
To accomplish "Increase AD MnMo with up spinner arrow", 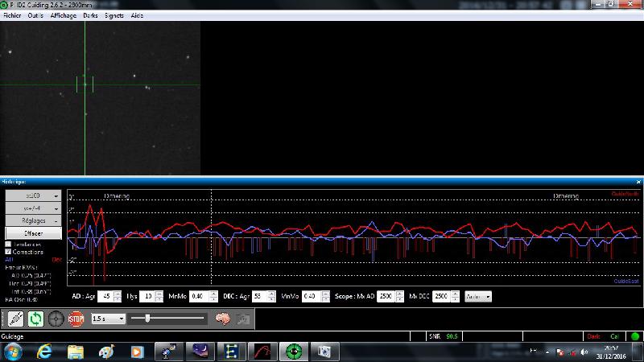I will coord(213,294).
